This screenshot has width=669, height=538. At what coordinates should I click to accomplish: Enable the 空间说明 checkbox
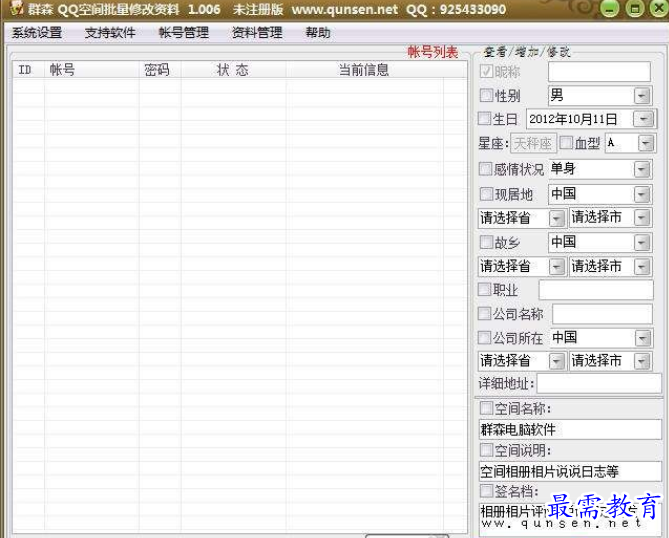486,450
